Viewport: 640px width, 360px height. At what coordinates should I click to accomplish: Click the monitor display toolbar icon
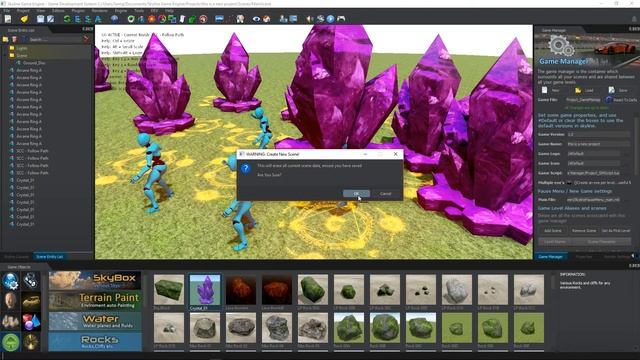[x=293, y=19]
